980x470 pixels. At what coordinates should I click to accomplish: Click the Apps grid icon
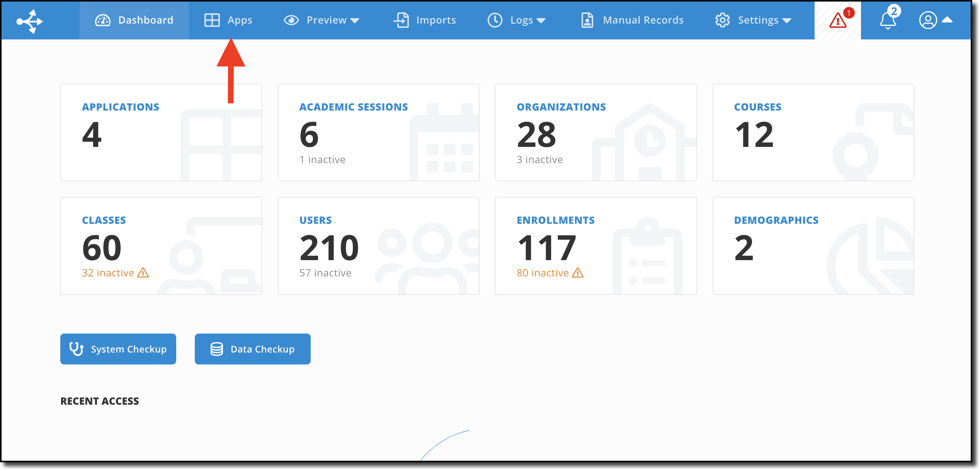[x=212, y=20]
